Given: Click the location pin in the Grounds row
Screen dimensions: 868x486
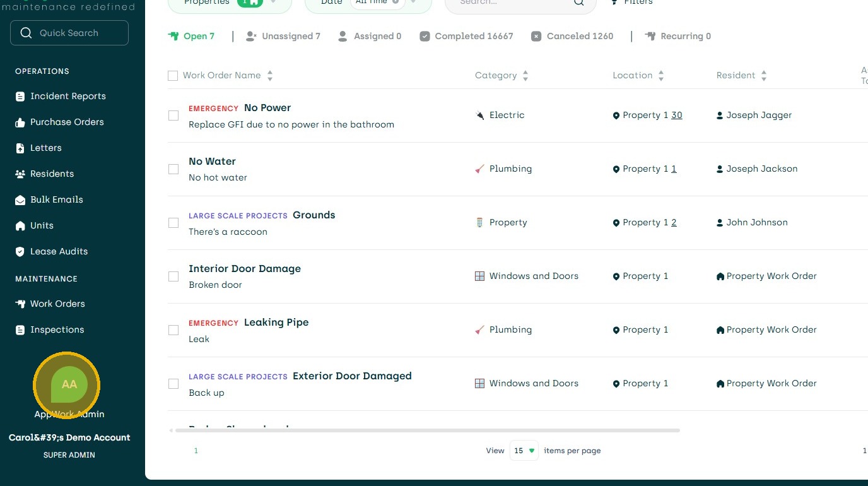Looking at the screenshot, I should 616,223.
